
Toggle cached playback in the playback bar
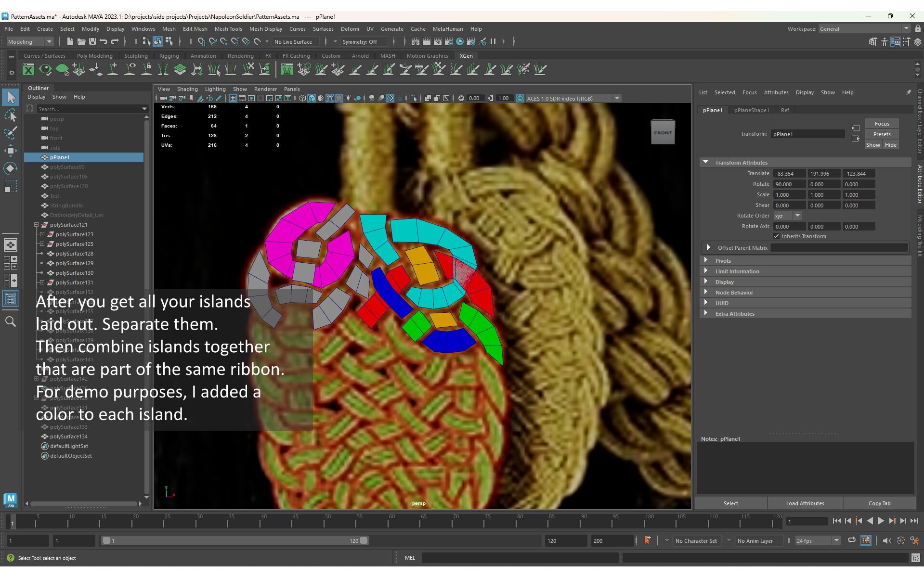tap(865, 540)
